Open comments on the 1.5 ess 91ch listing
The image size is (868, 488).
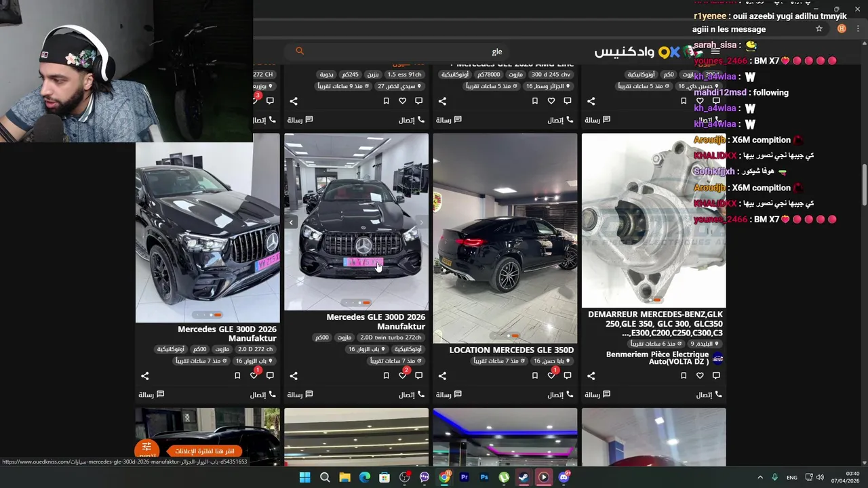(x=418, y=101)
